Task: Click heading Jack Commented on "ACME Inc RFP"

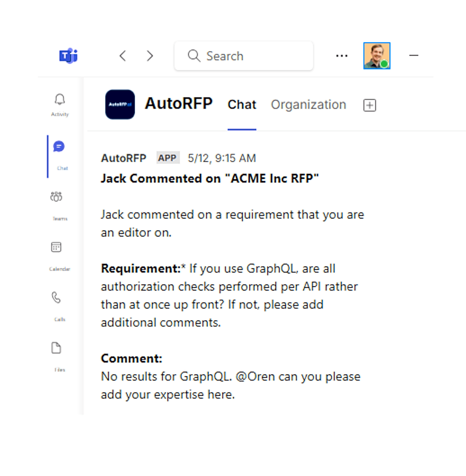Action: pyautogui.click(x=210, y=178)
